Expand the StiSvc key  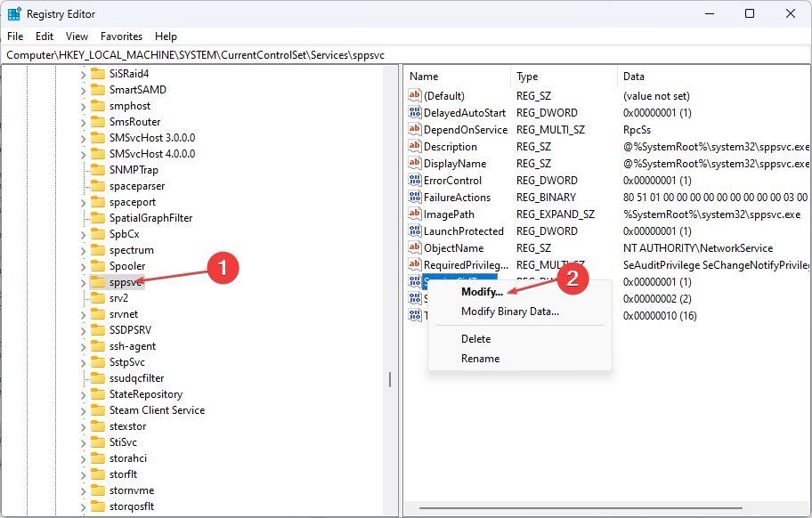tap(83, 443)
